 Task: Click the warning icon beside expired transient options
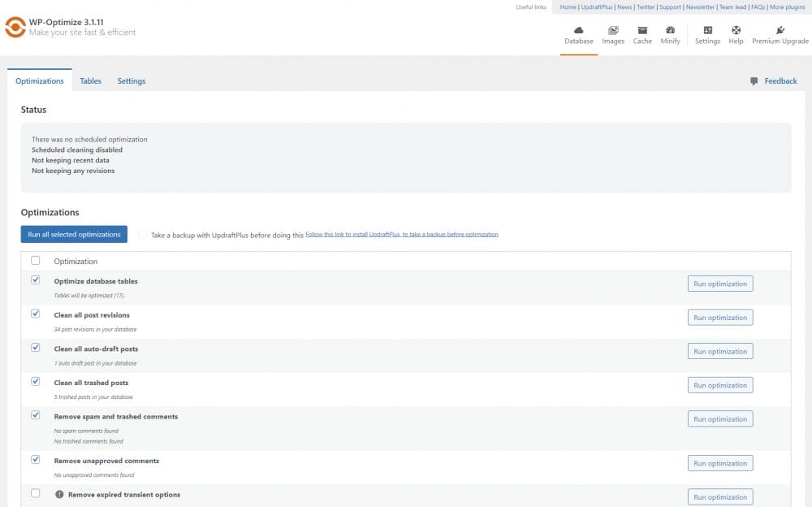click(x=59, y=494)
